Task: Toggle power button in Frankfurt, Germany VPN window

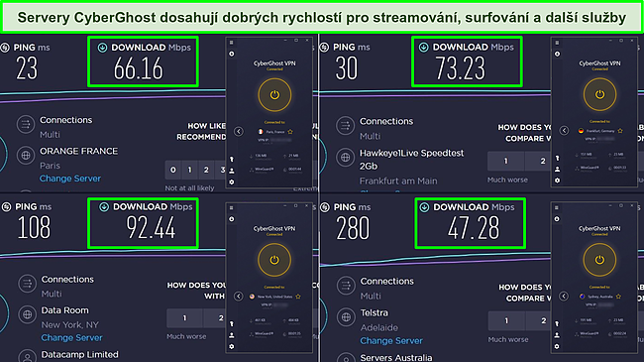Action: click(599, 94)
